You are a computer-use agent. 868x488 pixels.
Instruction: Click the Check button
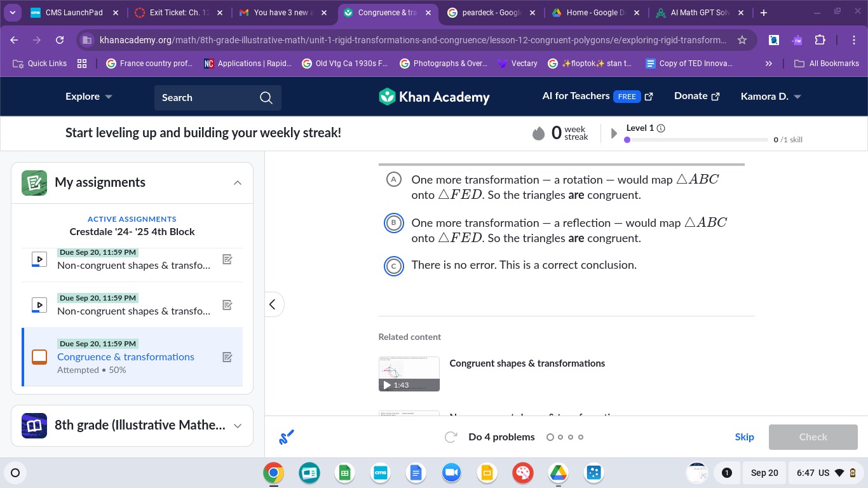click(813, 437)
